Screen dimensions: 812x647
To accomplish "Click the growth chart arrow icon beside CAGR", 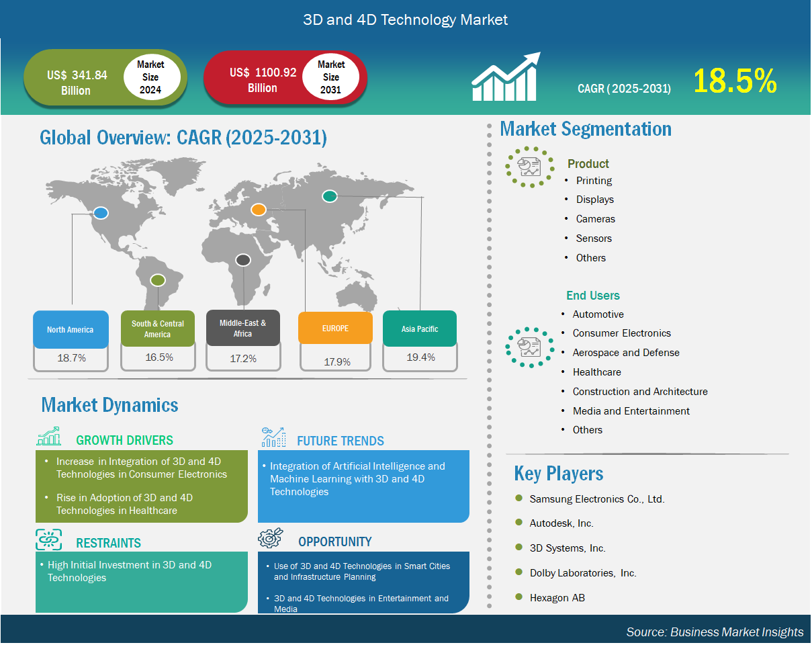I will (505, 77).
